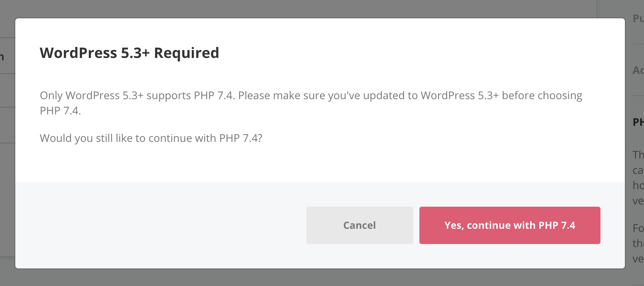The image size is (644, 286).
Task: Confirm with Yes, continue with PHP 7.4
Action: 510,225
